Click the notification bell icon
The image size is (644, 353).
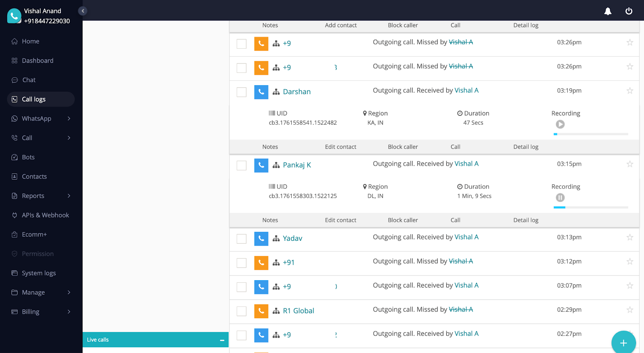click(608, 11)
